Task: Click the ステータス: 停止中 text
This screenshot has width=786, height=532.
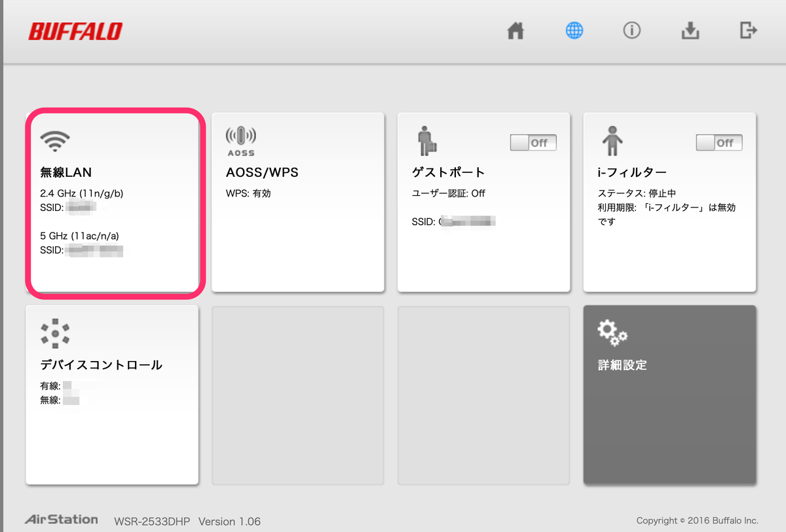Action: (637, 193)
